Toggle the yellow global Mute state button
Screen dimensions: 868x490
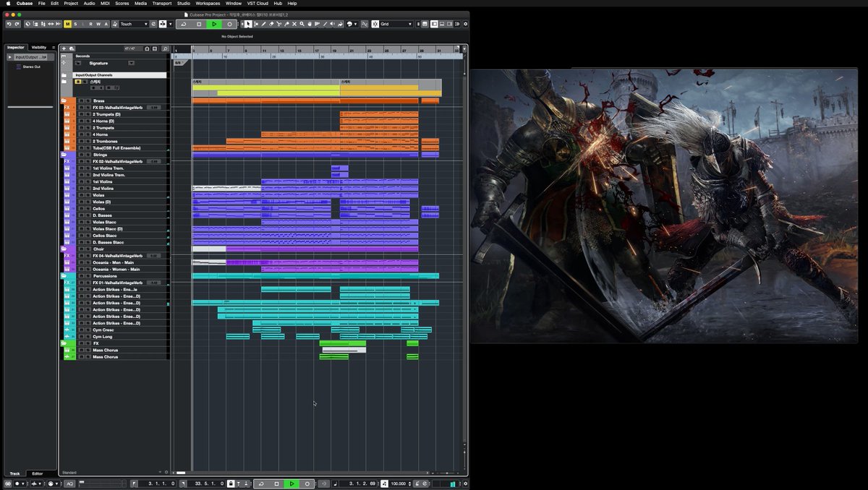(68, 24)
